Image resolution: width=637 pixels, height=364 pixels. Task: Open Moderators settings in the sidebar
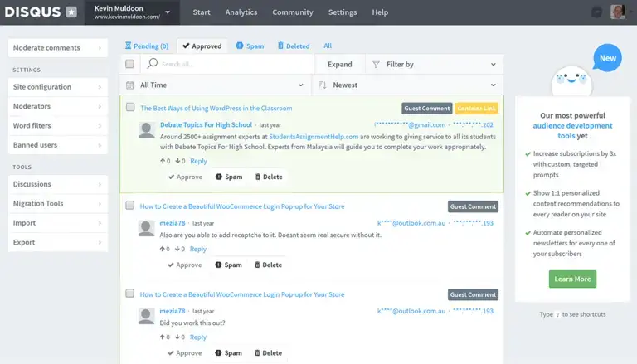coord(58,106)
